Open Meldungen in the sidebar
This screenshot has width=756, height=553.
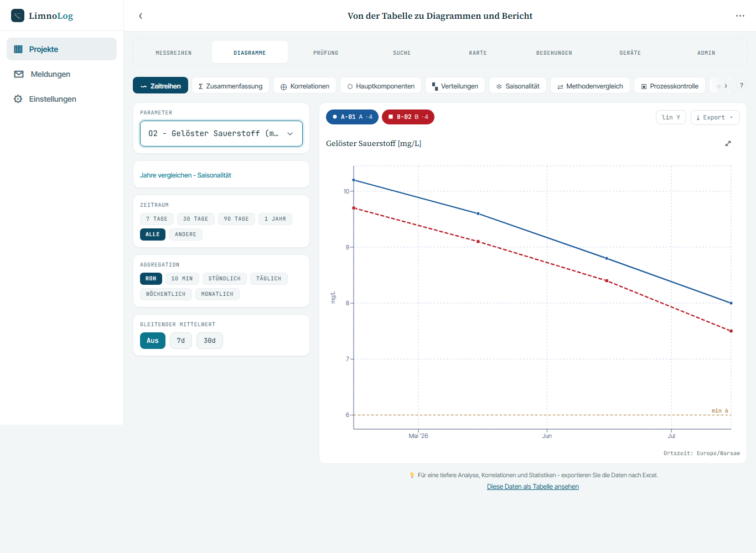[61, 74]
